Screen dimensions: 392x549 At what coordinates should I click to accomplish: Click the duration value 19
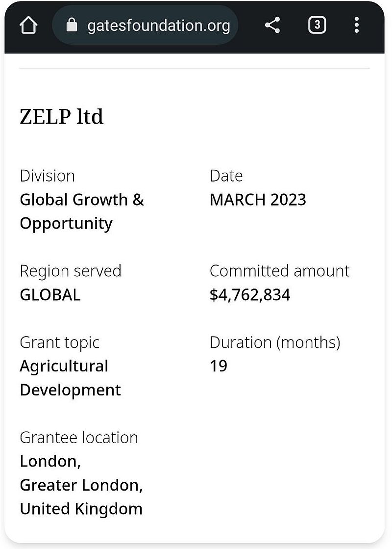[219, 366]
